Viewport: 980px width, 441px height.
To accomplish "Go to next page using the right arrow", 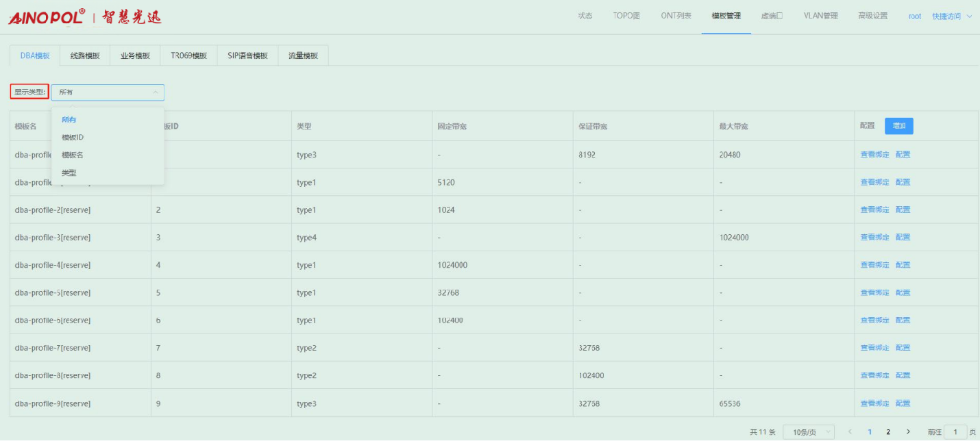I will tap(908, 432).
